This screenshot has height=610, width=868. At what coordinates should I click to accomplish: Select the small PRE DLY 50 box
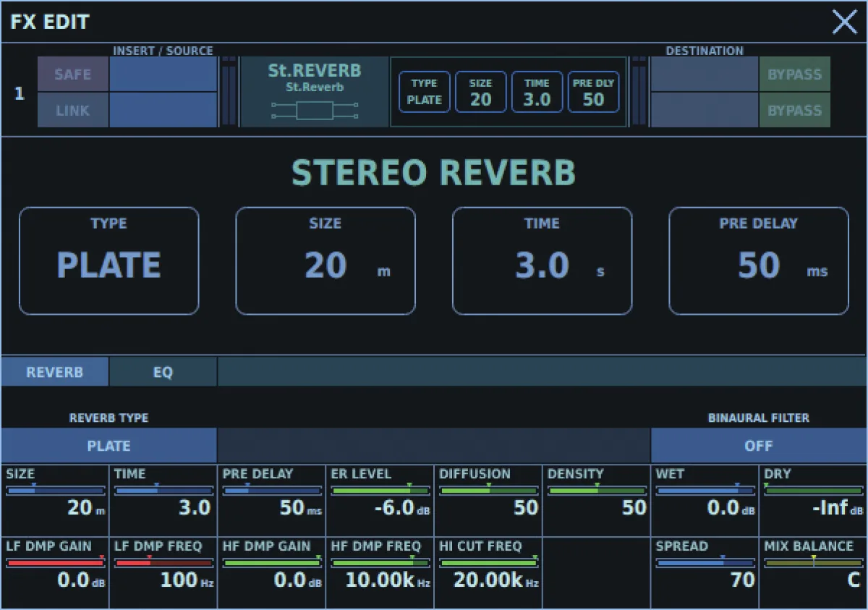point(593,92)
